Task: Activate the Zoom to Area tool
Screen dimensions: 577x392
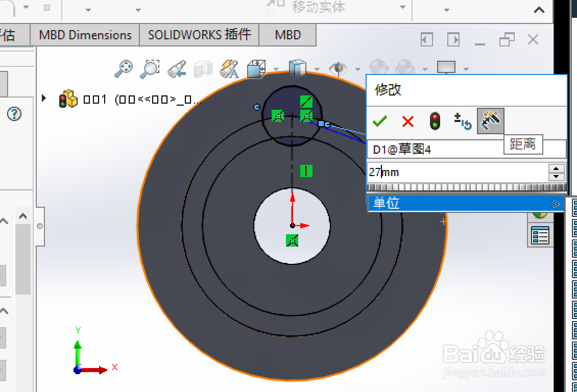Action: [x=150, y=68]
